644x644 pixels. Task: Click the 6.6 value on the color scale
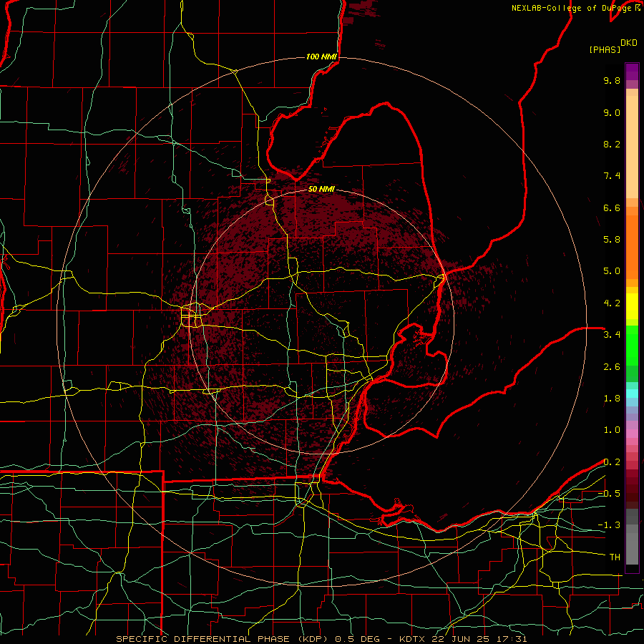pos(612,208)
